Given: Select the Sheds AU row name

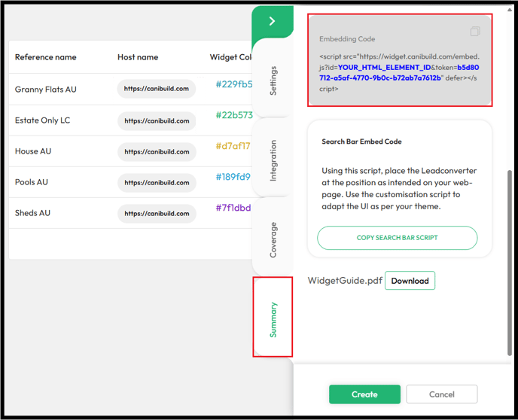Looking at the screenshot, I should (32, 213).
